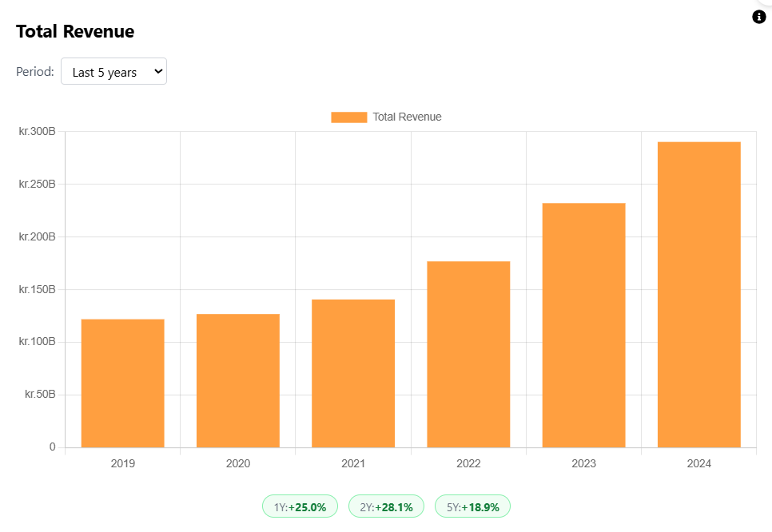Click the kr.150B axis label
Image resolution: width=772 pixels, height=532 pixels.
[x=37, y=289]
